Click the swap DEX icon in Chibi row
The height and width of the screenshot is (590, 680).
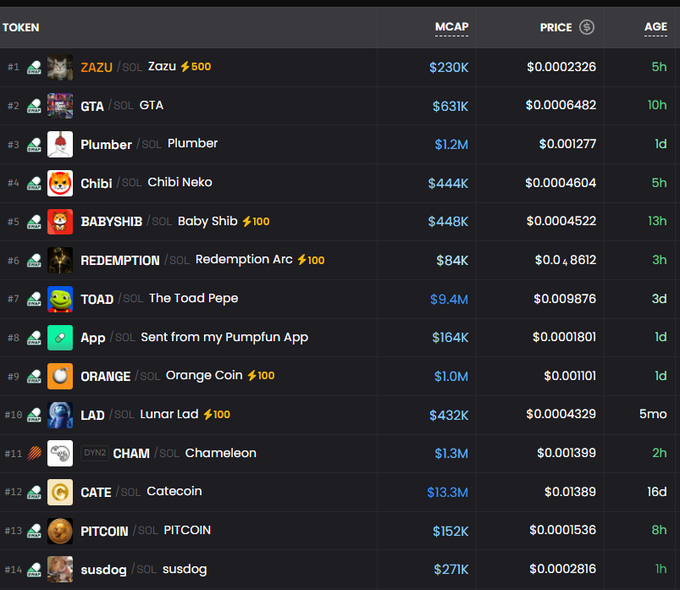point(34,184)
